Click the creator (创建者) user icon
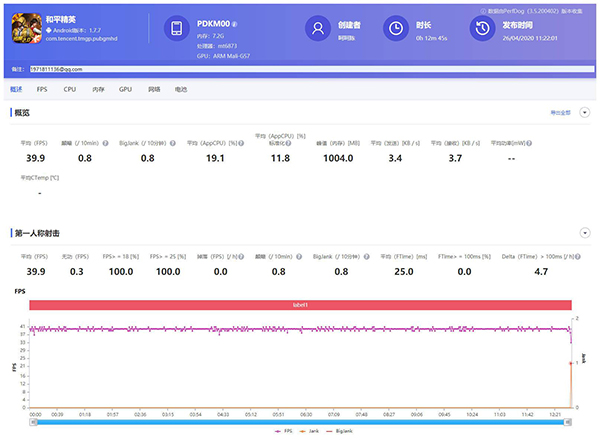Screen dimensions: 600x440 click(319, 28)
